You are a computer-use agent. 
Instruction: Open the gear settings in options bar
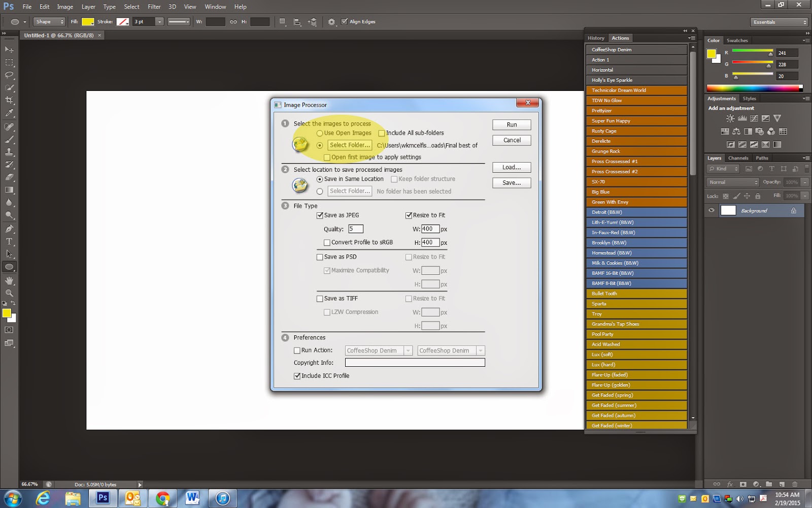point(331,22)
